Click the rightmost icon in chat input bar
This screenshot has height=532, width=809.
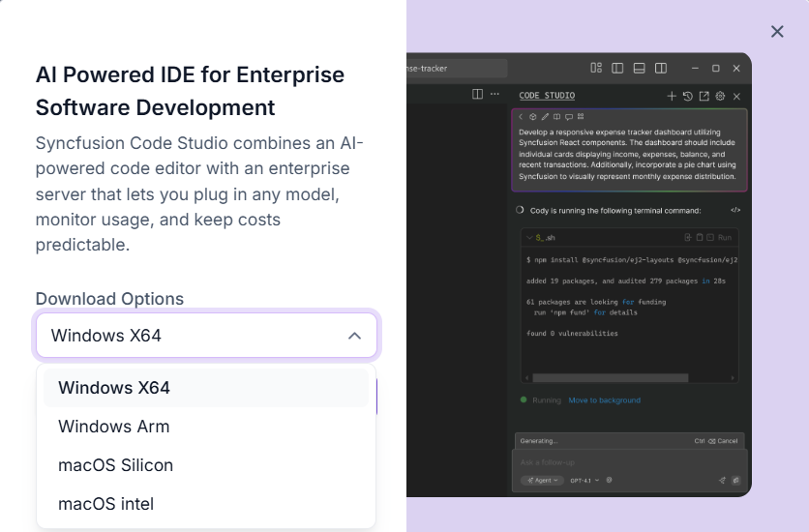(736, 480)
